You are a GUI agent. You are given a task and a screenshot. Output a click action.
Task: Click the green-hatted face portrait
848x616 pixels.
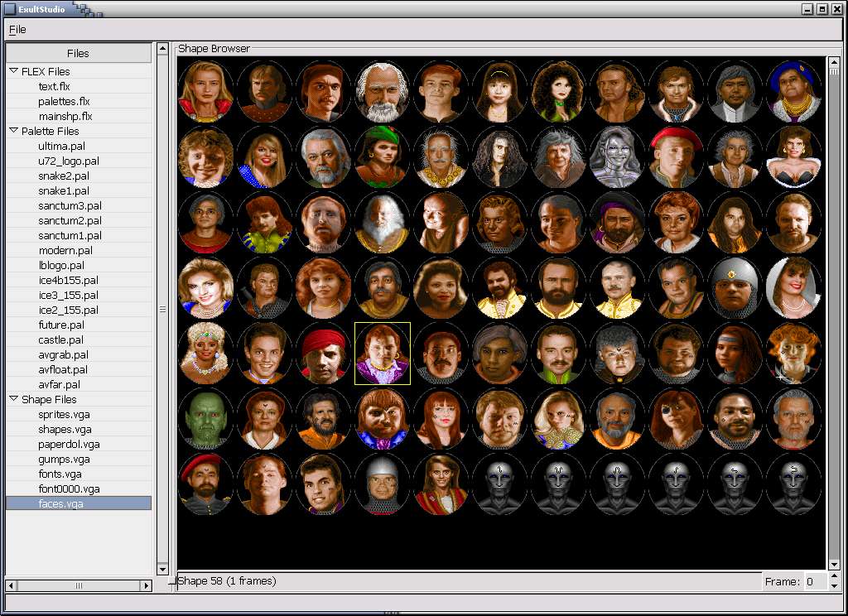pyautogui.click(x=382, y=157)
